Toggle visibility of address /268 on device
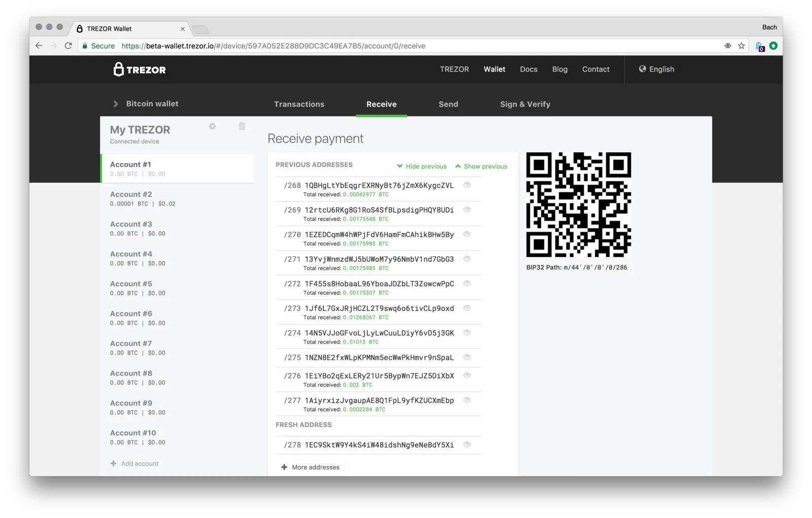The image size is (812, 518). (x=467, y=185)
